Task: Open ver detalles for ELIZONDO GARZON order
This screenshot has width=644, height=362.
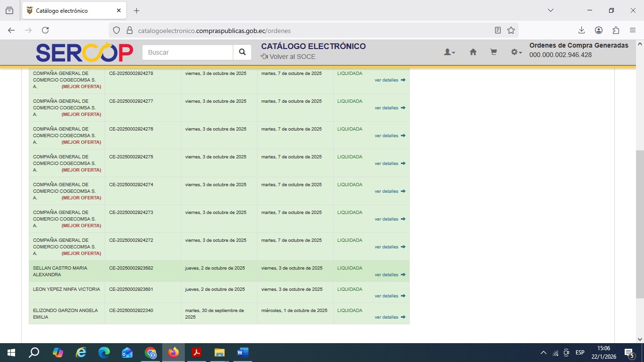Action: coord(389,317)
